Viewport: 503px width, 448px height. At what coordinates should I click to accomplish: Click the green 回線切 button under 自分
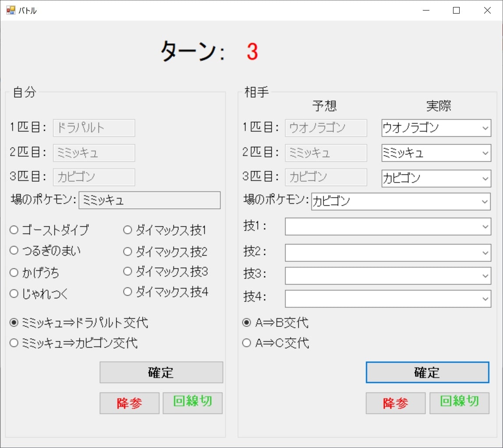(192, 403)
